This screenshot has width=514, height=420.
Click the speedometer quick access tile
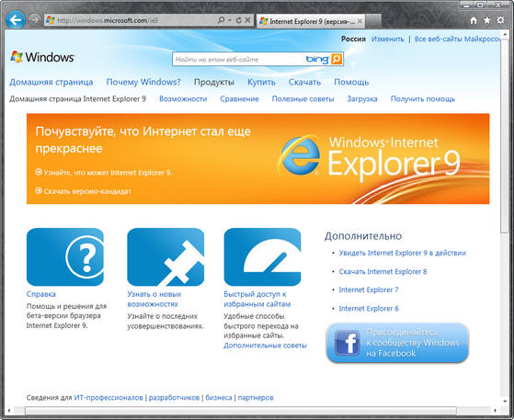tap(262, 256)
